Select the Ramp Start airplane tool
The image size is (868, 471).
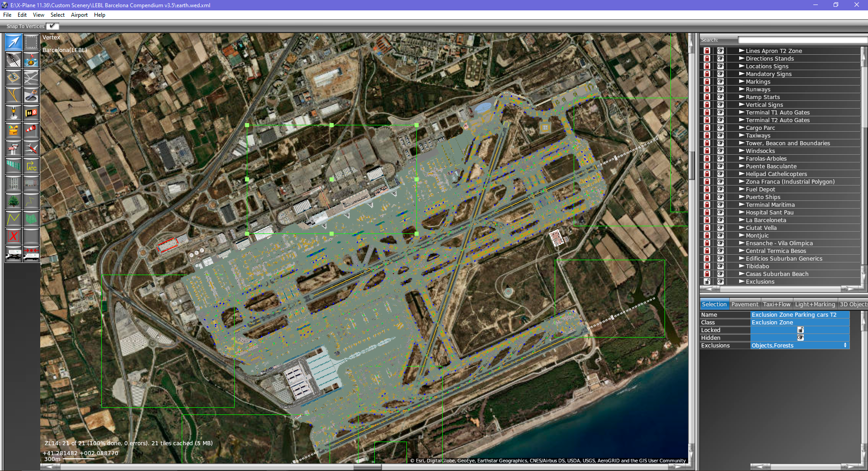click(x=31, y=148)
